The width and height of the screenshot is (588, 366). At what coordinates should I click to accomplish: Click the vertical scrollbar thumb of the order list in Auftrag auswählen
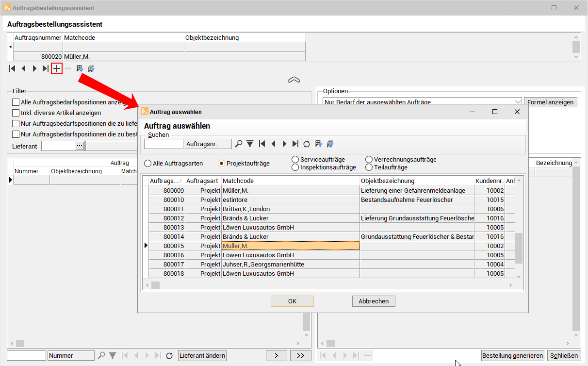[x=519, y=248]
